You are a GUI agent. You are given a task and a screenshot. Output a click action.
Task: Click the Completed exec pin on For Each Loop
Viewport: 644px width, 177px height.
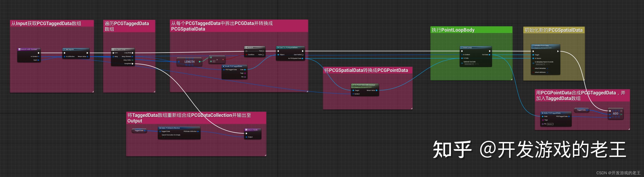pos(132,64)
